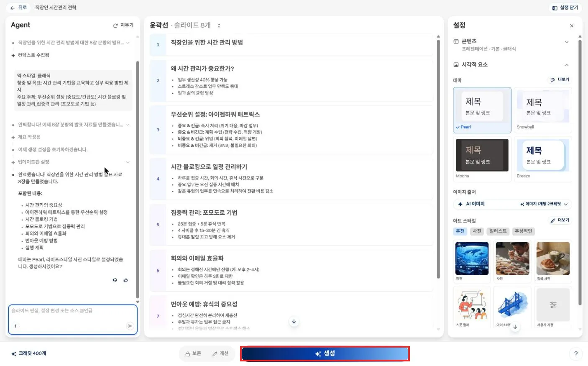
Task: Expand the 완벽합니다 message chevron
Action: tap(128, 125)
